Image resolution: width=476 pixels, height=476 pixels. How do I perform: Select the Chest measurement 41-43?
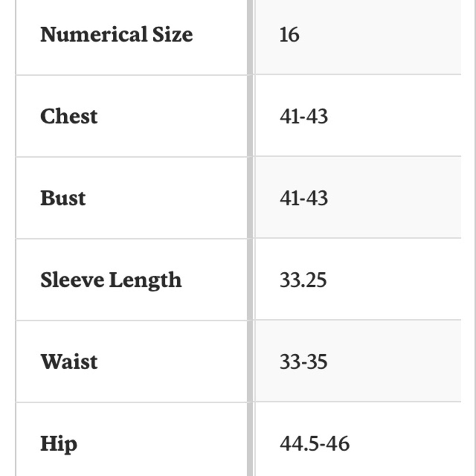(x=304, y=117)
